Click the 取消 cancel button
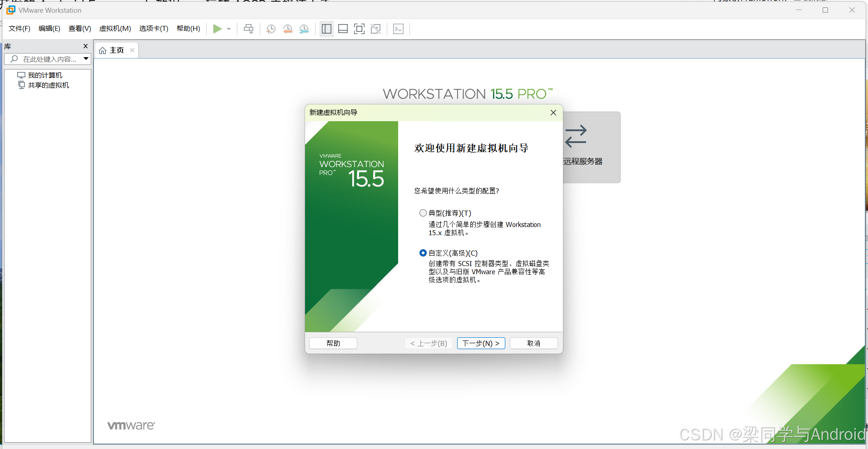Image resolution: width=868 pixels, height=449 pixels. tap(534, 343)
